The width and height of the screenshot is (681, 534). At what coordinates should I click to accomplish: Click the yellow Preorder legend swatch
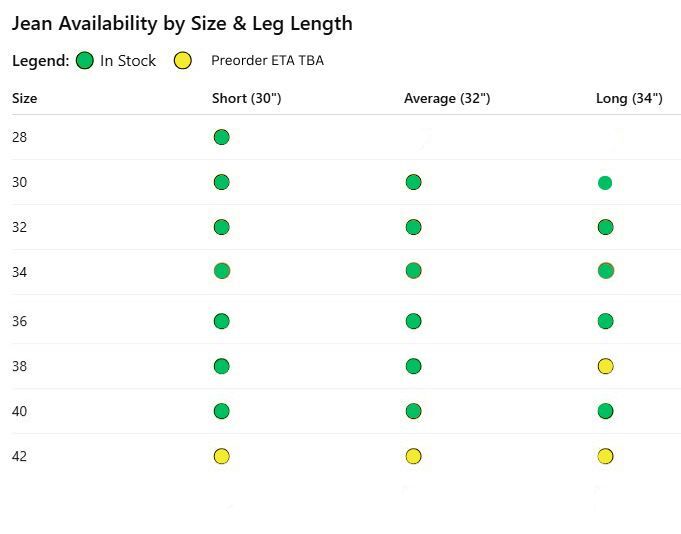[183, 61]
